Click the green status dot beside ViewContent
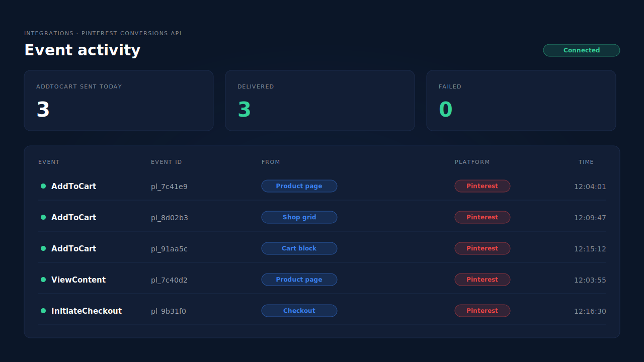 [x=43, y=280]
